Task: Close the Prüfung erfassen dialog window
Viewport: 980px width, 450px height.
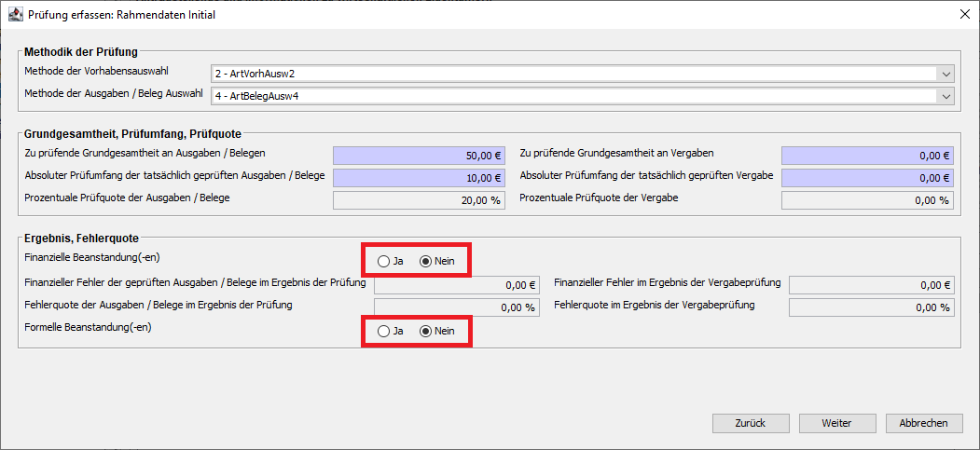Action: [965, 15]
